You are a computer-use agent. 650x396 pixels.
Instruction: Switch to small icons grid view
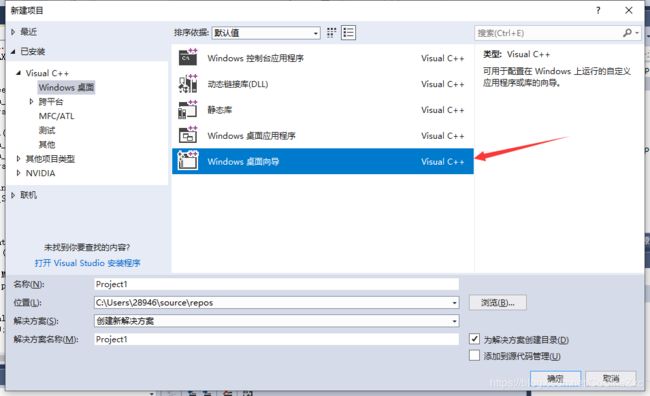coord(331,33)
